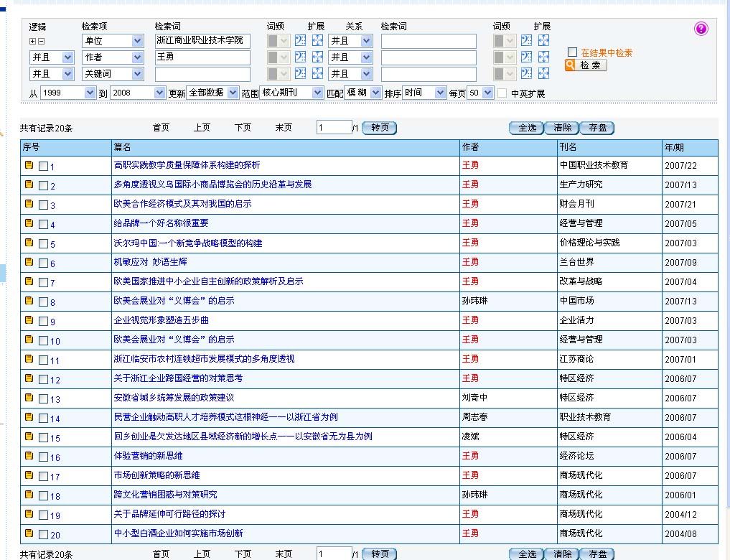
Task: Click the yellow record icon for row 12
Action: point(29,378)
